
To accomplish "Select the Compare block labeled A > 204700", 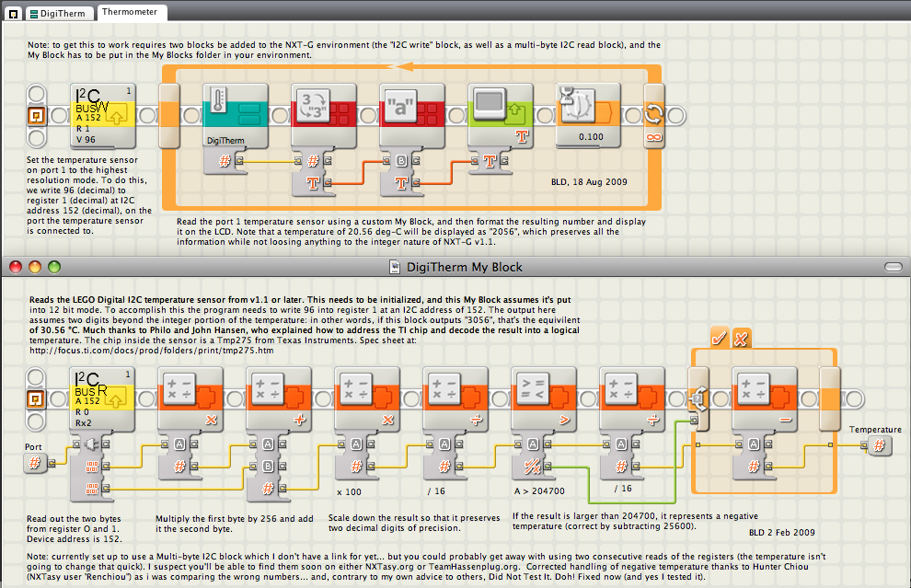I will point(544,398).
